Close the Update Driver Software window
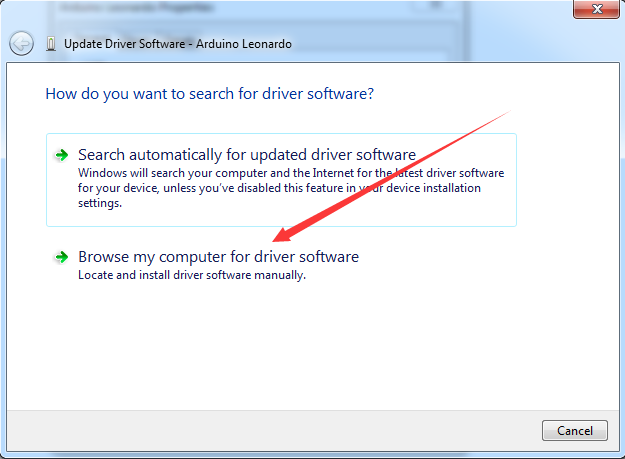Viewport: 625px width, 459px height. (x=596, y=9)
